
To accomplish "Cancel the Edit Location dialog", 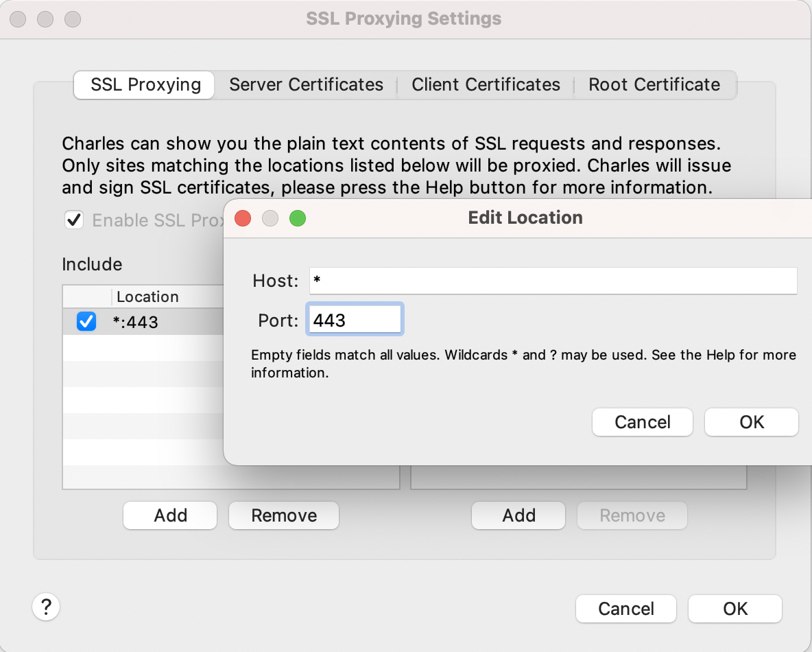I will point(643,422).
